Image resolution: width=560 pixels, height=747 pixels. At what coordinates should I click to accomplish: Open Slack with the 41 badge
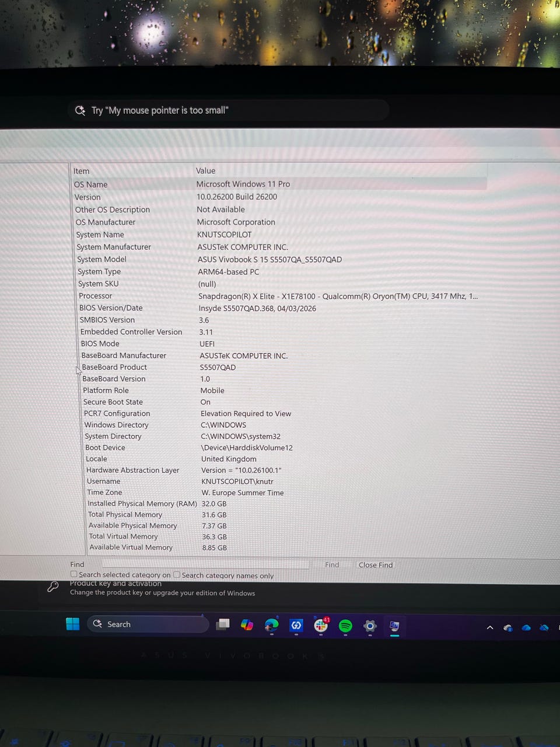point(321,626)
